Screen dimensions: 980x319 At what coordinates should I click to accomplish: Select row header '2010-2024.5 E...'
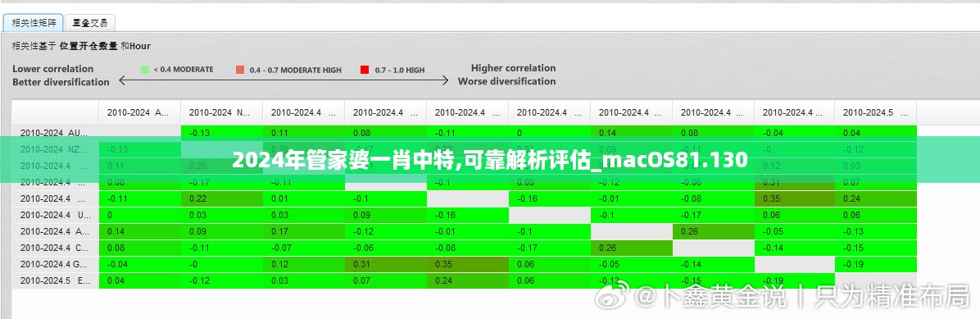click(x=56, y=280)
